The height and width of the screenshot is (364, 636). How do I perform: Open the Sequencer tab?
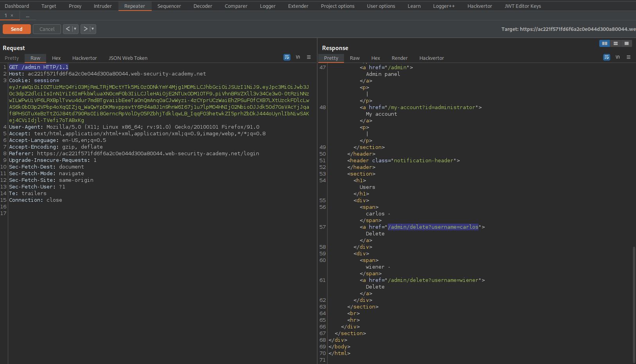coord(169,6)
